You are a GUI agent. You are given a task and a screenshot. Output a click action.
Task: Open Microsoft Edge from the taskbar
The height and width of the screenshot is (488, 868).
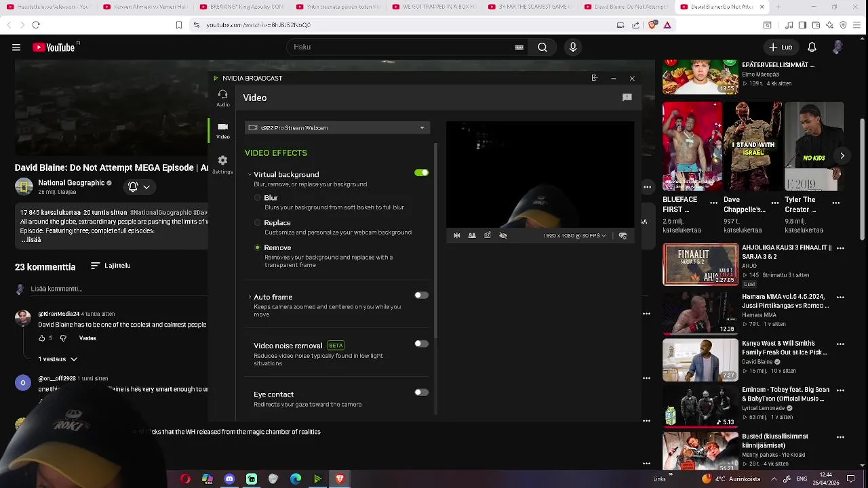click(x=296, y=479)
